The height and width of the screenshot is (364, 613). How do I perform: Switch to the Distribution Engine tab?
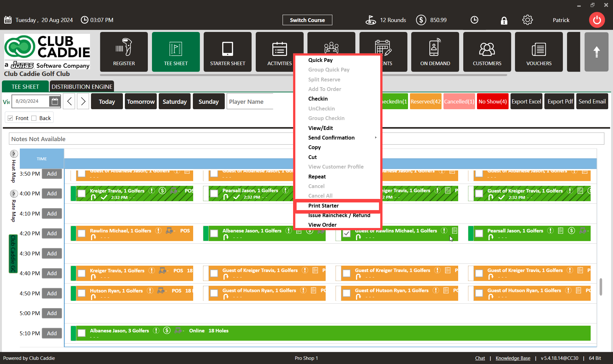(82, 87)
